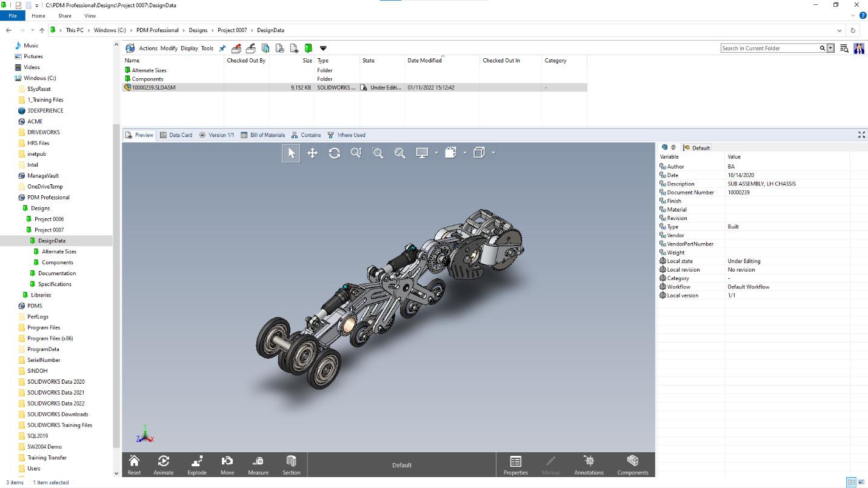
Task: Open the File ribbon tab
Action: point(13,16)
